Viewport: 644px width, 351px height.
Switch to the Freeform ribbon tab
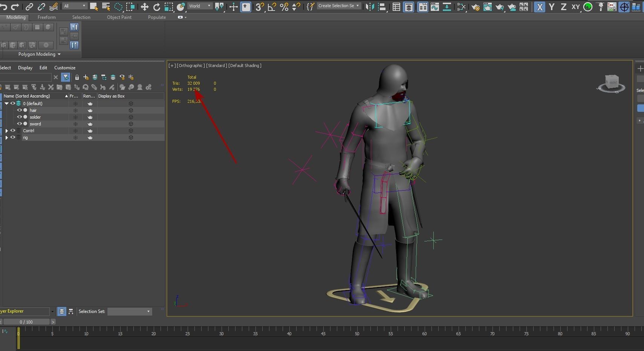pos(47,17)
